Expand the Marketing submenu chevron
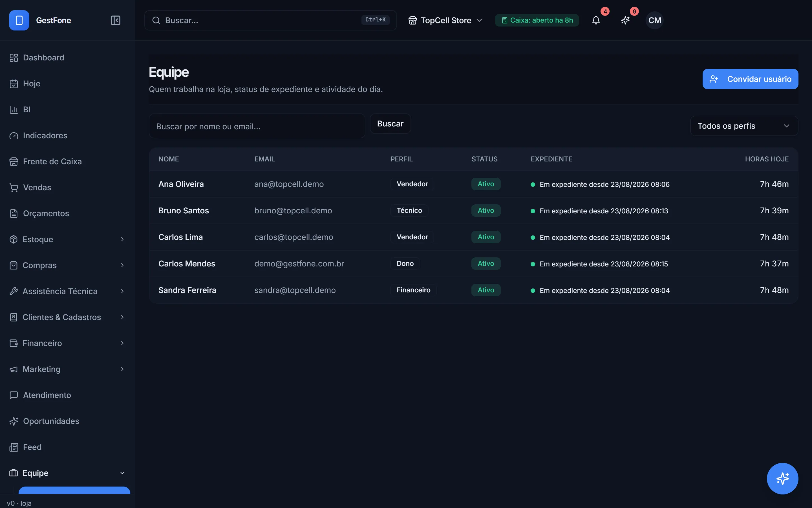Screen dimensions: 812x508 tap(122, 369)
